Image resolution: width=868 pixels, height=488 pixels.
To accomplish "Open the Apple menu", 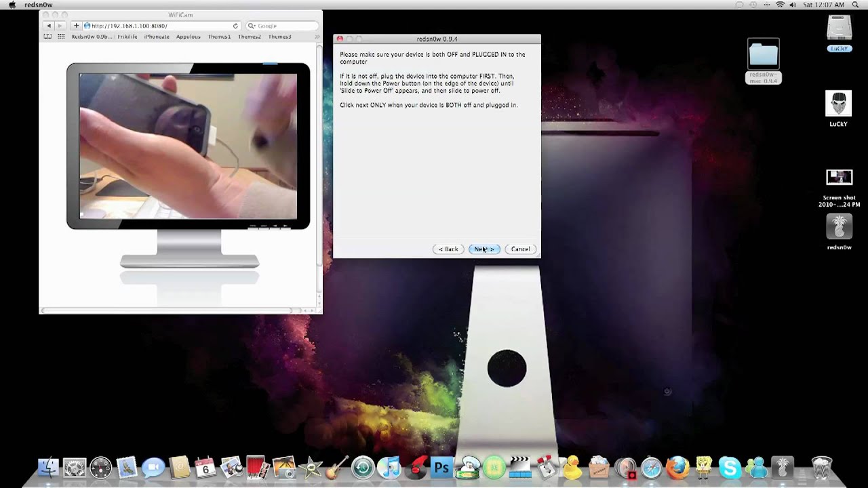I will click(x=12, y=5).
